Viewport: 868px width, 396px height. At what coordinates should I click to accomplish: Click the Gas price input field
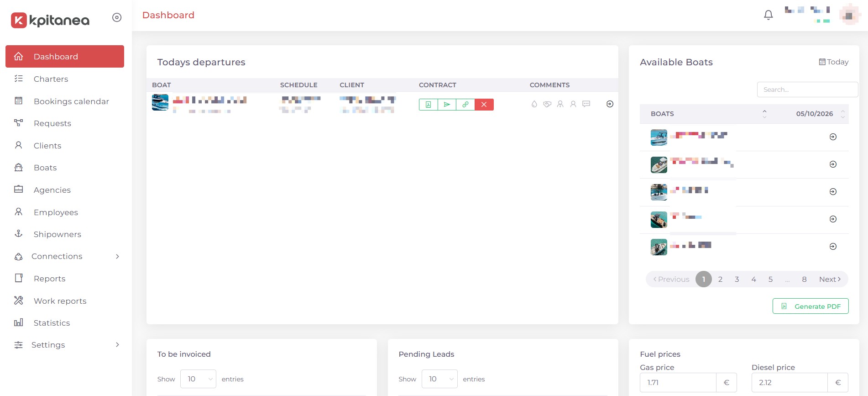pyautogui.click(x=678, y=383)
